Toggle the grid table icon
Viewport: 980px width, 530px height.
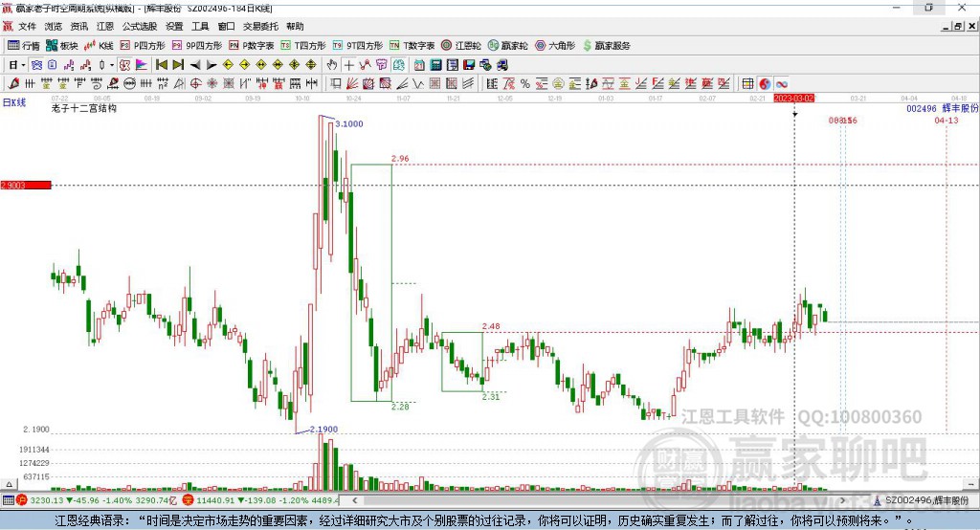[747, 84]
